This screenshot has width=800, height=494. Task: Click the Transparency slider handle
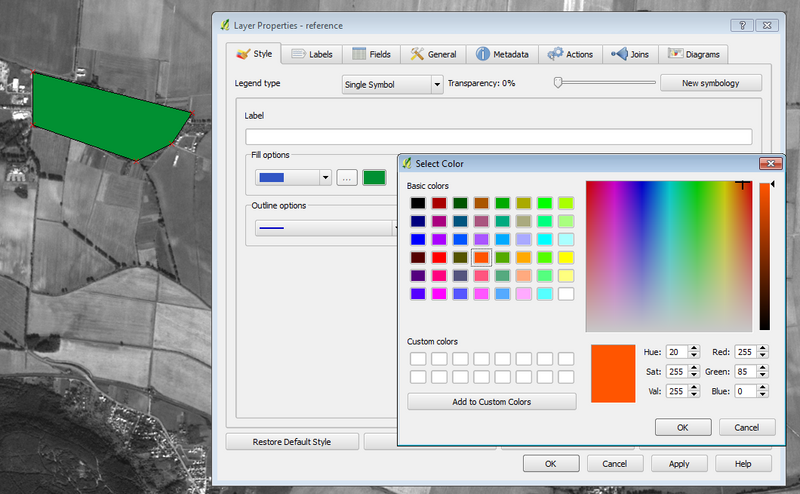tap(558, 82)
